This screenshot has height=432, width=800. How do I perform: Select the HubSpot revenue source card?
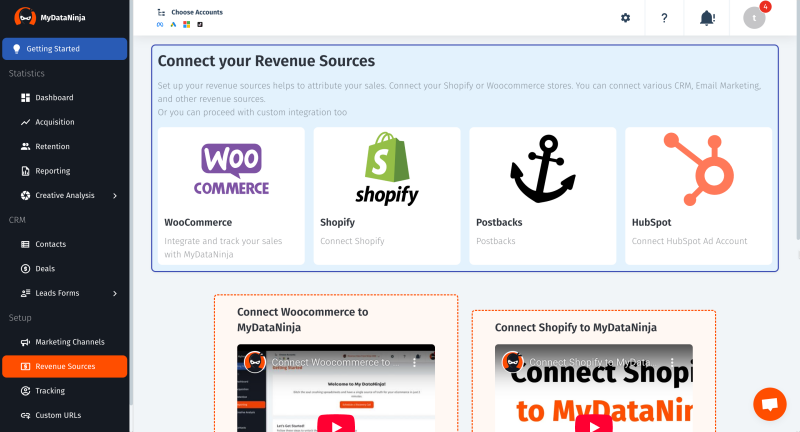[x=698, y=196]
